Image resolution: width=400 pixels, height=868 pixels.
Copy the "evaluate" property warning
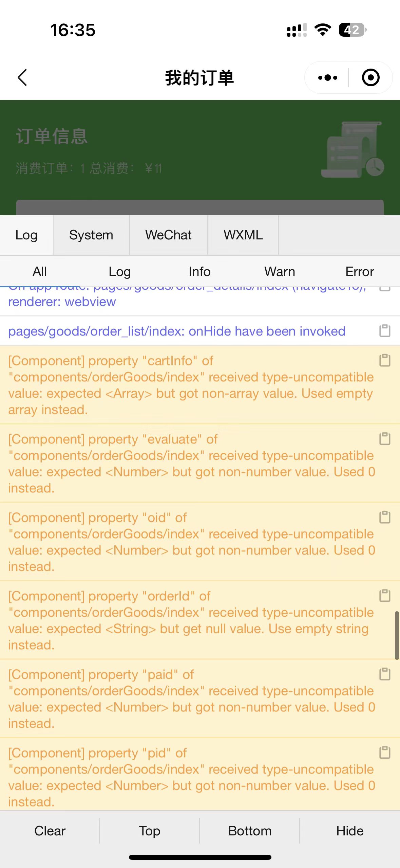pyautogui.click(x=385, y=438)
